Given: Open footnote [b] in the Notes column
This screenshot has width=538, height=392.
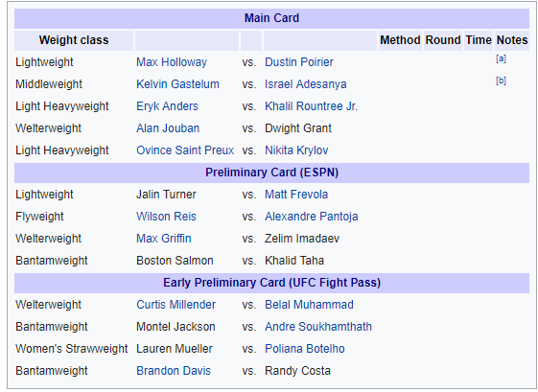Looking at the screenshot, I should [501, 81].
